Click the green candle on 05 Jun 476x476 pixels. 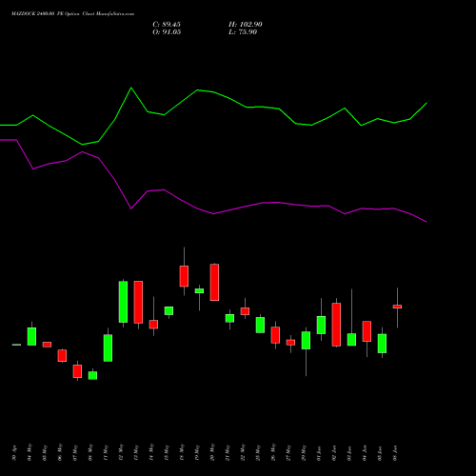382,344
